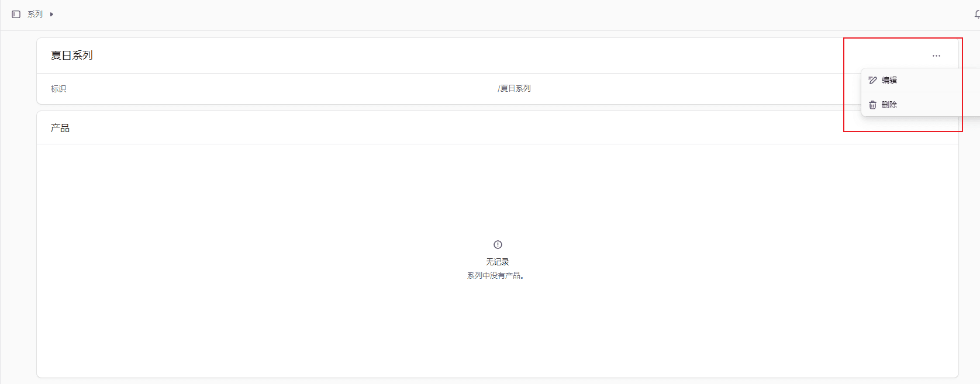This screenshot has width=980, height=384.
Task: Toggle the sidebar panel icon
Action: point(16,14)
